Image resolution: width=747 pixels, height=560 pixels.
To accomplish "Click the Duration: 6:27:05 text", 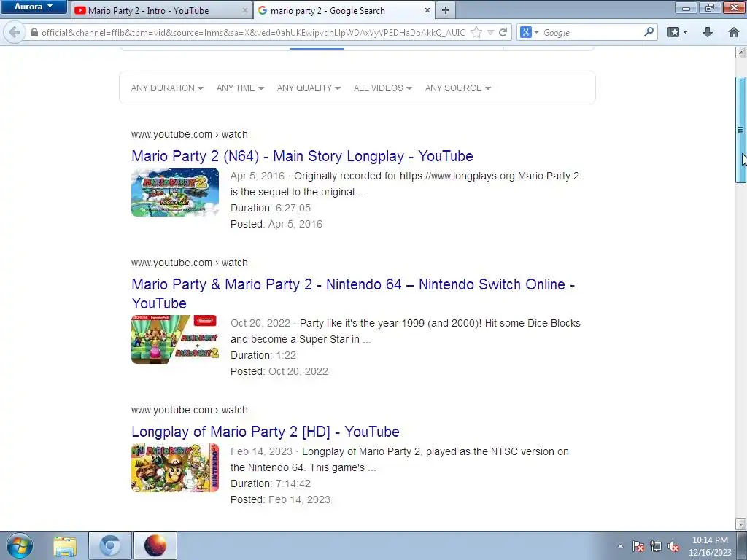I will [271, 208].
